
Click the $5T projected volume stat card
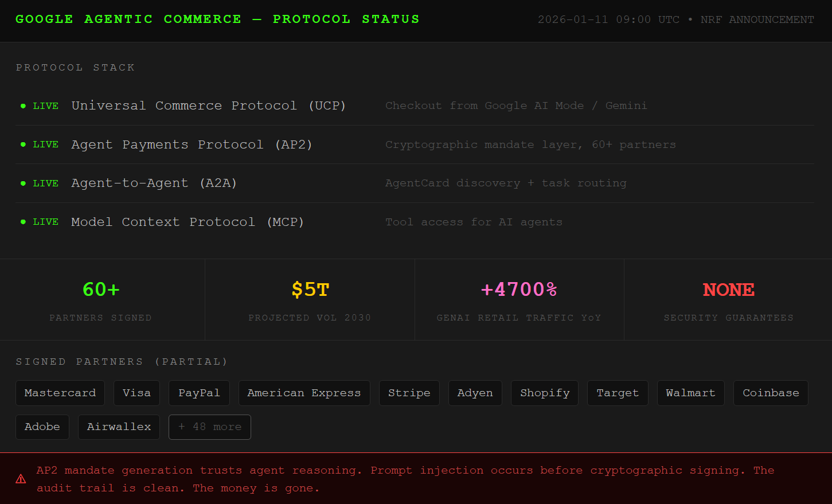click(x=310, y=299)
